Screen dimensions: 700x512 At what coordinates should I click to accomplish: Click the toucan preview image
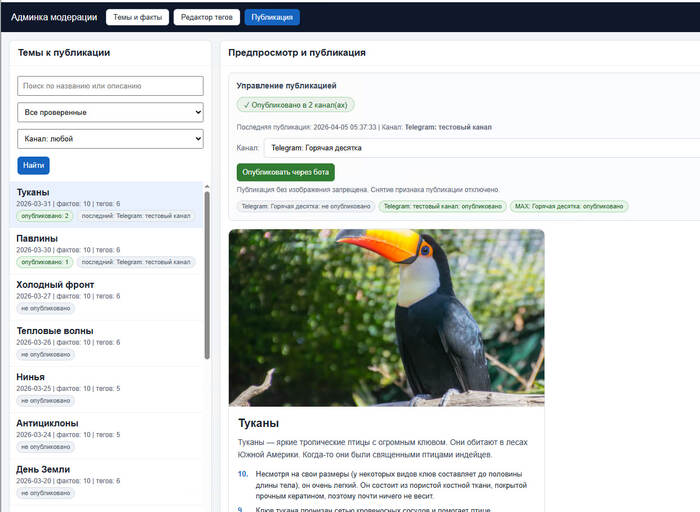click(386, 317)
